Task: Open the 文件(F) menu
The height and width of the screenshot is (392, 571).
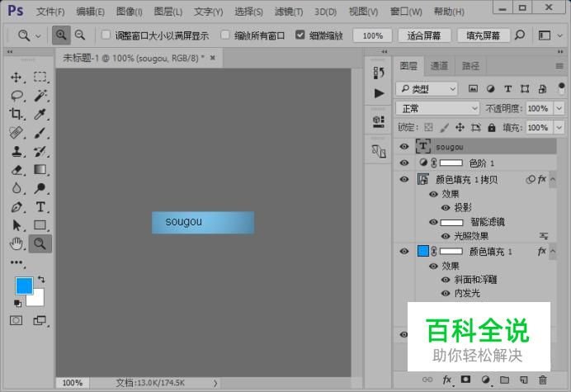Action: coord(50,12)
